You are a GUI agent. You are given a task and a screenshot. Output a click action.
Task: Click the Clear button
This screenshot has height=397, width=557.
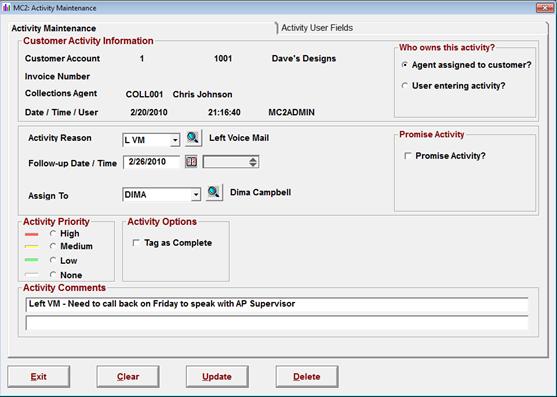tap(128, 376)
